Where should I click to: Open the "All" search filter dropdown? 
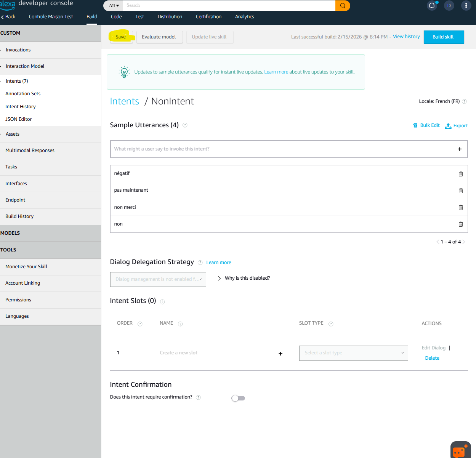(114, 6)
